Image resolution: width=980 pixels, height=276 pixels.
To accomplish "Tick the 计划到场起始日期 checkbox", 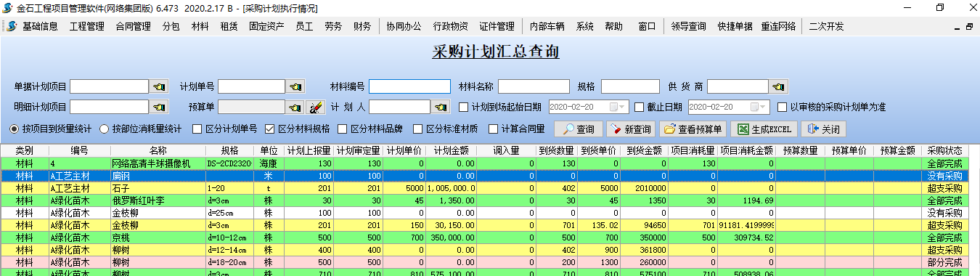I will (x=465, y=107).
